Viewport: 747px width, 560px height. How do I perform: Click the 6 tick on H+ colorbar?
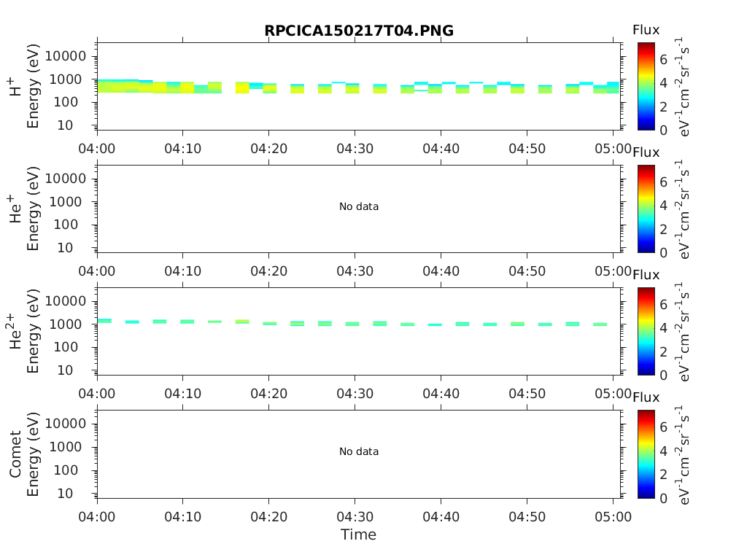coord(663,60)
